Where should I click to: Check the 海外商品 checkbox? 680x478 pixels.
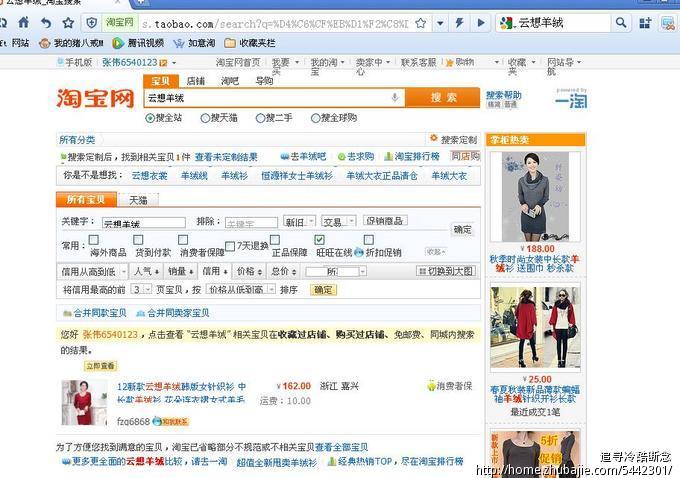click(x=94, y=240)
